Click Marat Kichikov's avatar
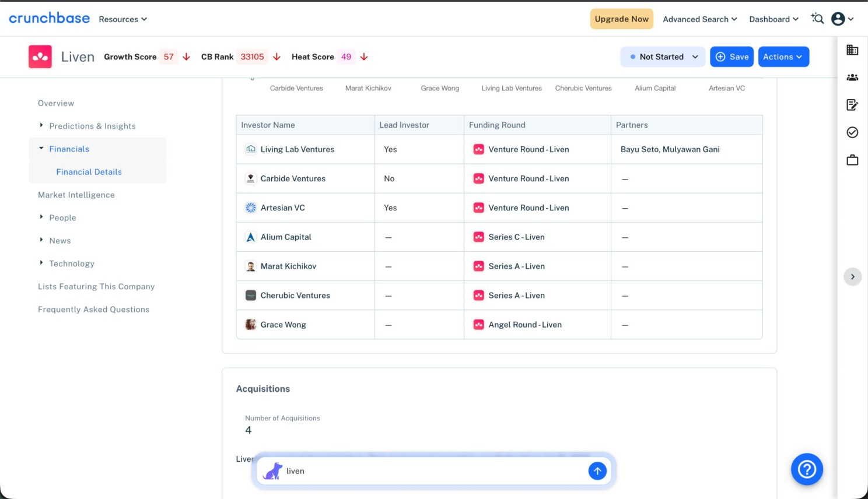Screen dimensions: 868x499 pyautogui.click(x=251, y=266)
